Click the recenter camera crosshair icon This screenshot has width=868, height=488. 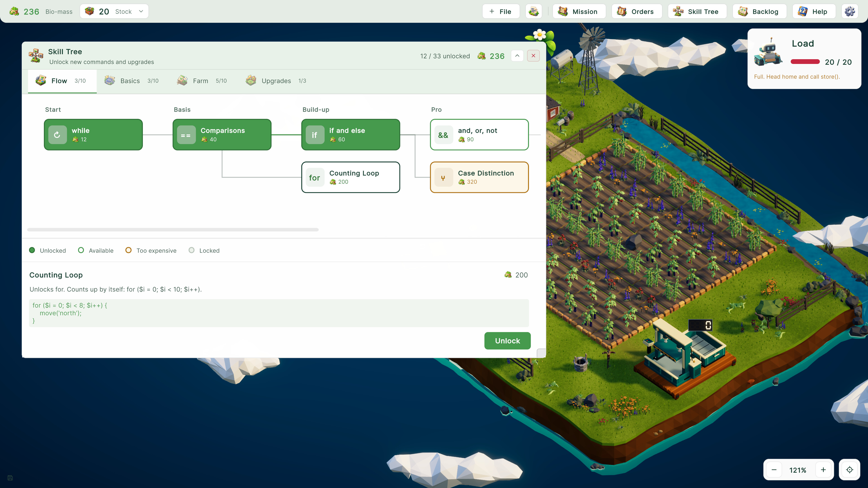click(x=849, y=469)
